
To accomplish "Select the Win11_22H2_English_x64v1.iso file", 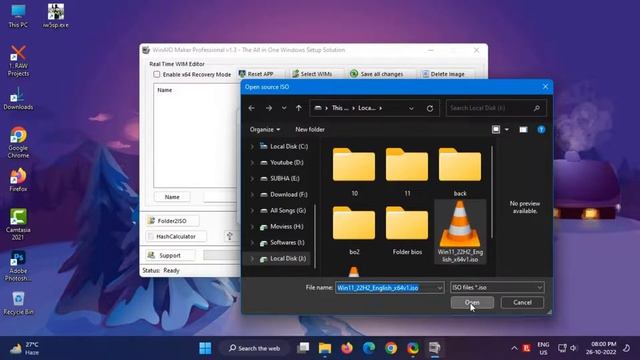I will pos(460,231).
